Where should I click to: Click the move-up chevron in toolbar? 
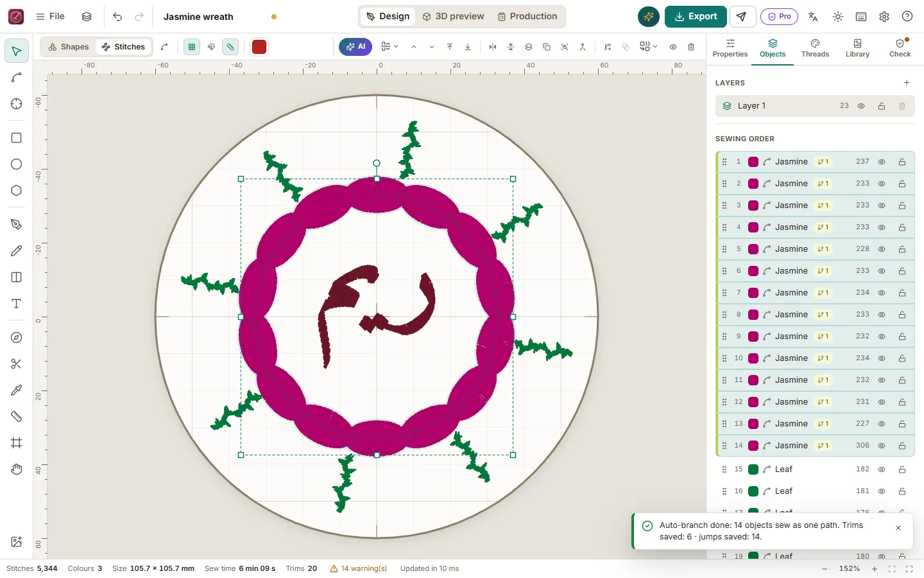414,47
